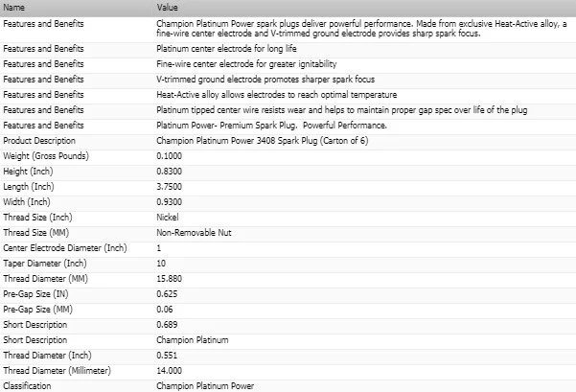The width and height of the screenshot is (576, 392).
Task: Select the Product Description name cell
Action: pyautogui.click(x=39, y=141)
